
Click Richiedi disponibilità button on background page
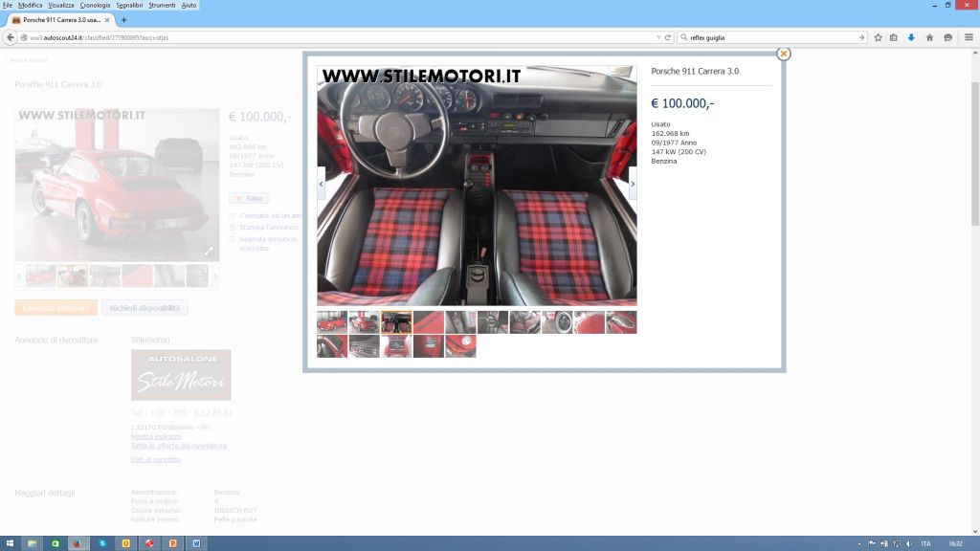click(x=145, y=308)
